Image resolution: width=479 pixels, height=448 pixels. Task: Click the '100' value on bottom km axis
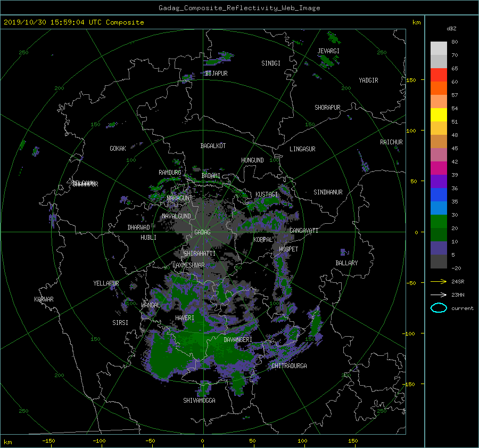coord(302,441)
